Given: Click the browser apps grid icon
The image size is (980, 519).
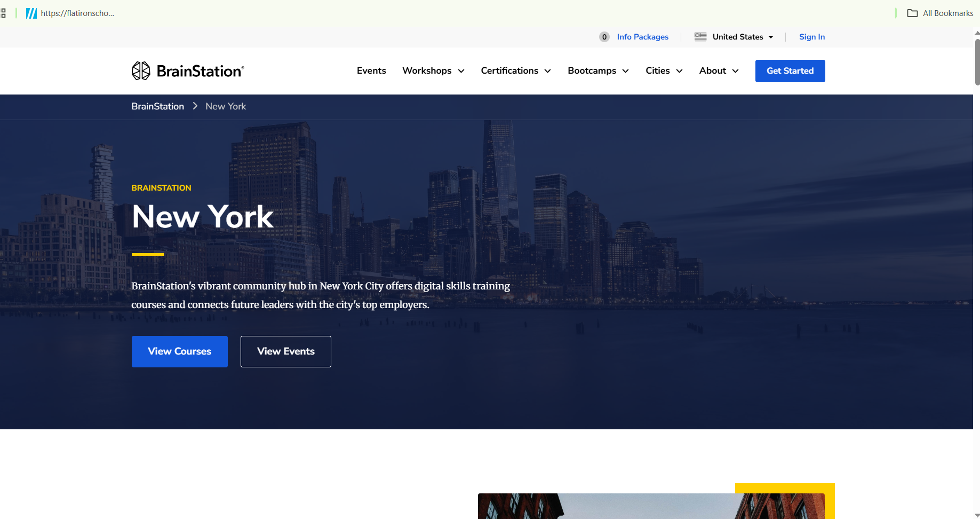Looking at the screenshot, I should tap(3, 13).
